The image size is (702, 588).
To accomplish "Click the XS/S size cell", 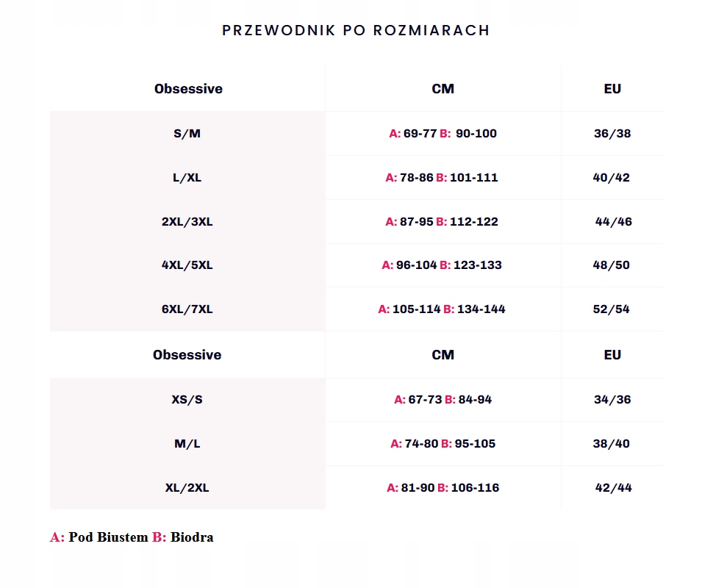I will click(x=187, y=400).
